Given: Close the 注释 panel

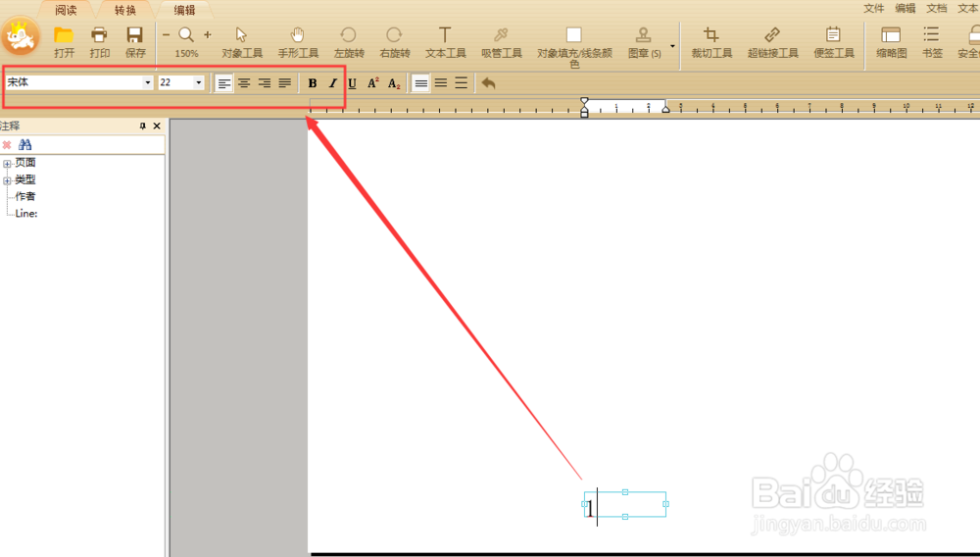Looking at the screenshot, I should click(x=157, y=126).
